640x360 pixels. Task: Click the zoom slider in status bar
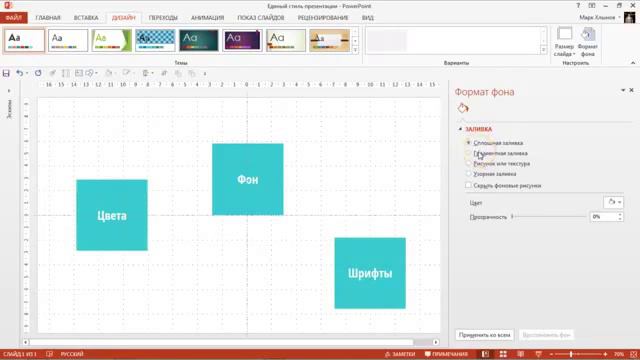(578, 354)
